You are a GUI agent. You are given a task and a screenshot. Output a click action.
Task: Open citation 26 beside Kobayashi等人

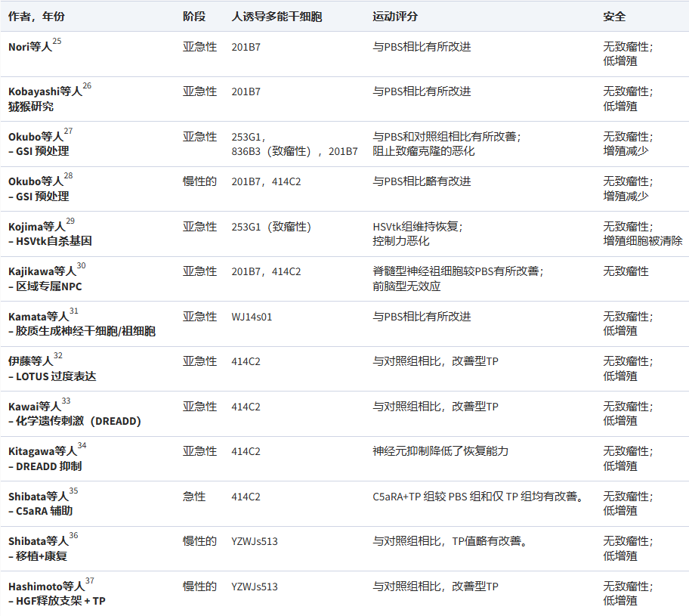coord(87,86)
